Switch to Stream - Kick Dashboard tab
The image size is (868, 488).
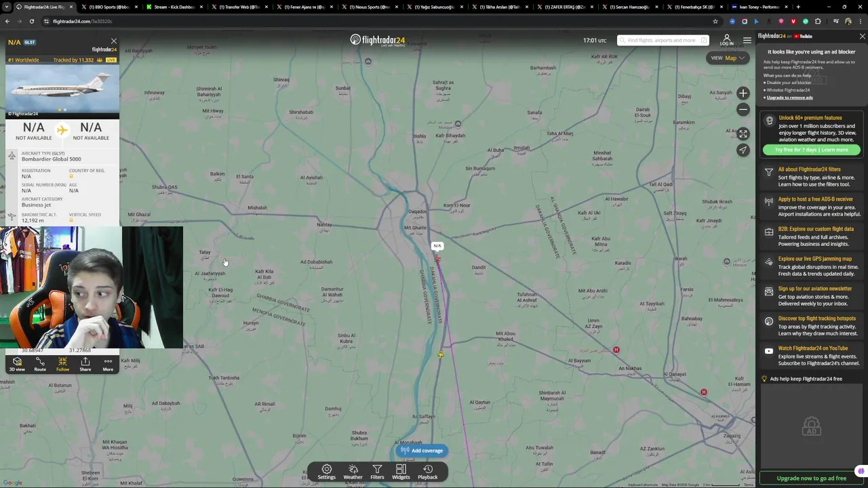pos(173,7)
